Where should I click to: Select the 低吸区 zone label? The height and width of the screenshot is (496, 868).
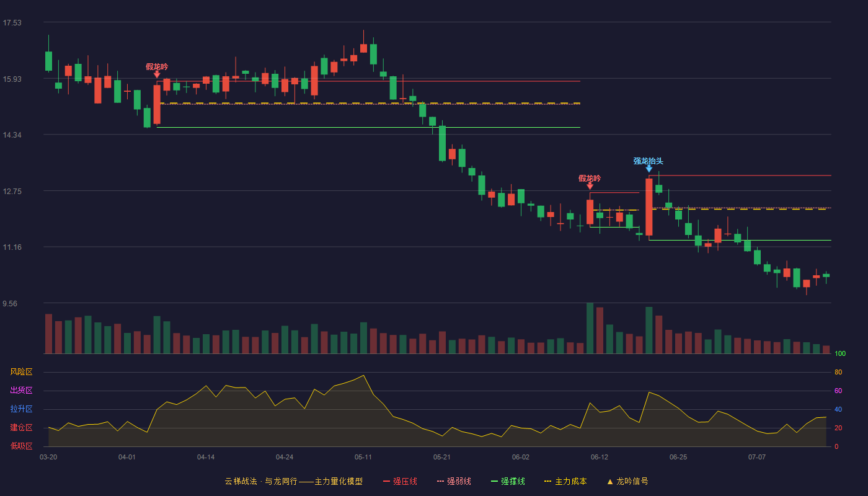pos(21,446)
